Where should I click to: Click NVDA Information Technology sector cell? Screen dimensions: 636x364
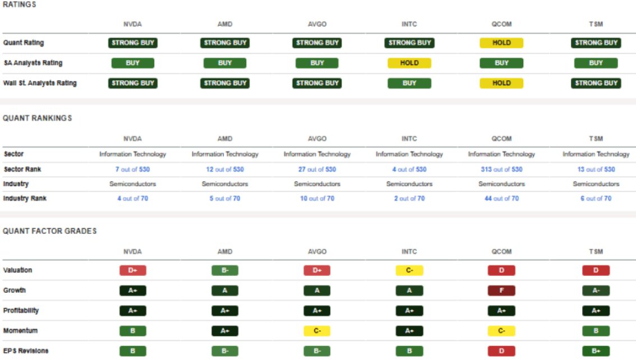[132, 154]
